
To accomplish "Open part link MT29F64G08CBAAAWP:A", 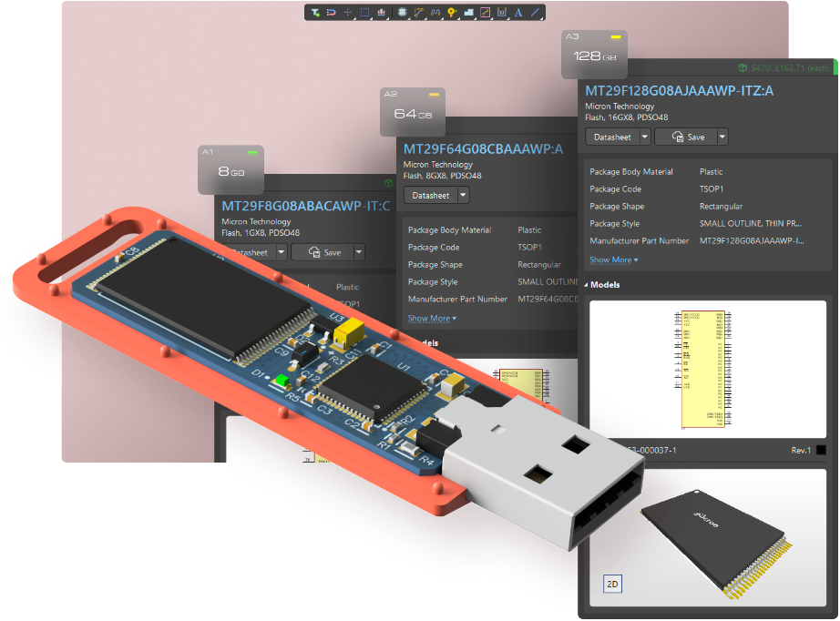I will (x=483, y=148).
